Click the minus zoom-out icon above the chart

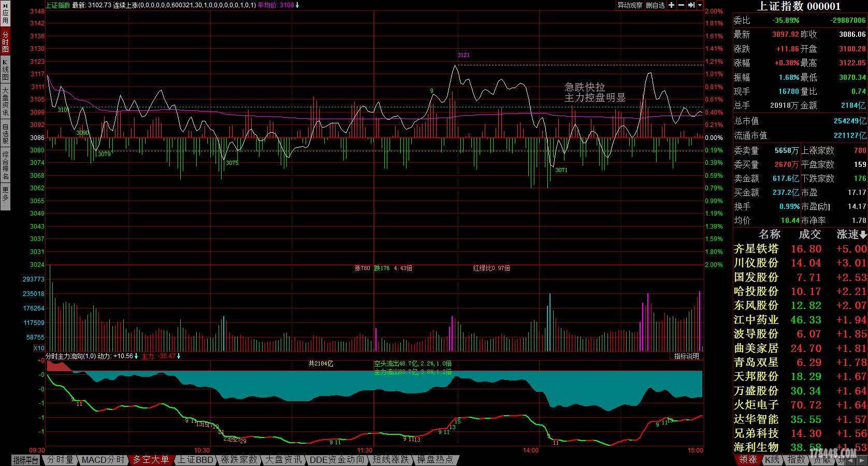coord(682,5)
